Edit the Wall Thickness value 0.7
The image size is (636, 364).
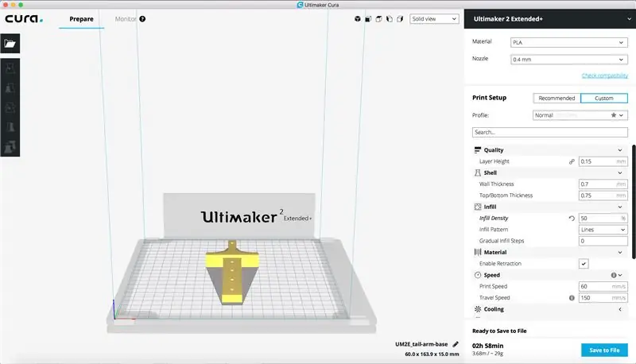click(603, 184)
